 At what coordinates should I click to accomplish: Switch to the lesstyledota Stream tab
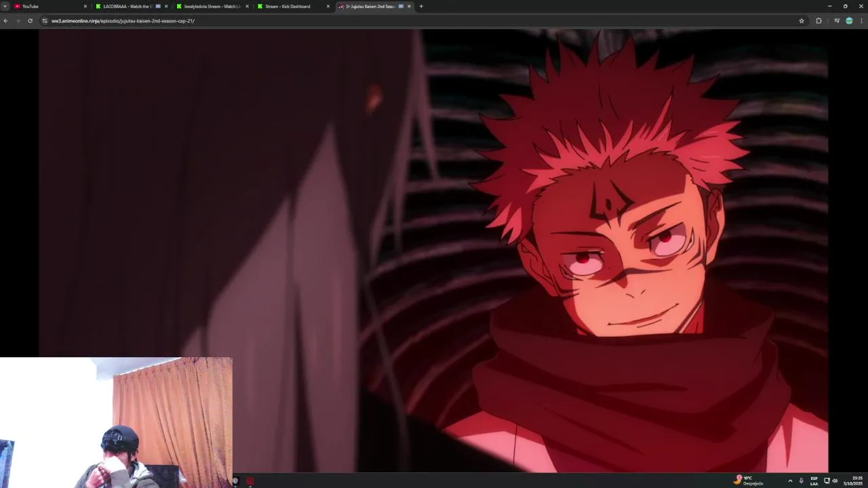pyautogui.click(x=212, y=6)
